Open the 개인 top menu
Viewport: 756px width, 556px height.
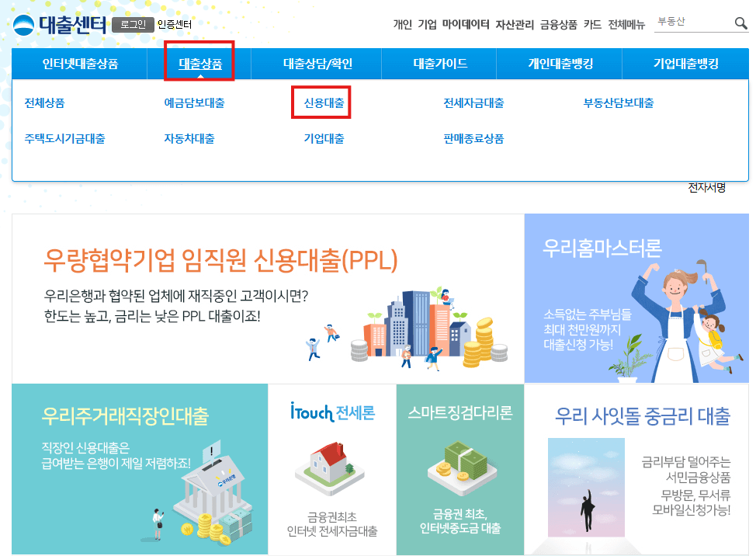click(x=403, y=25)
